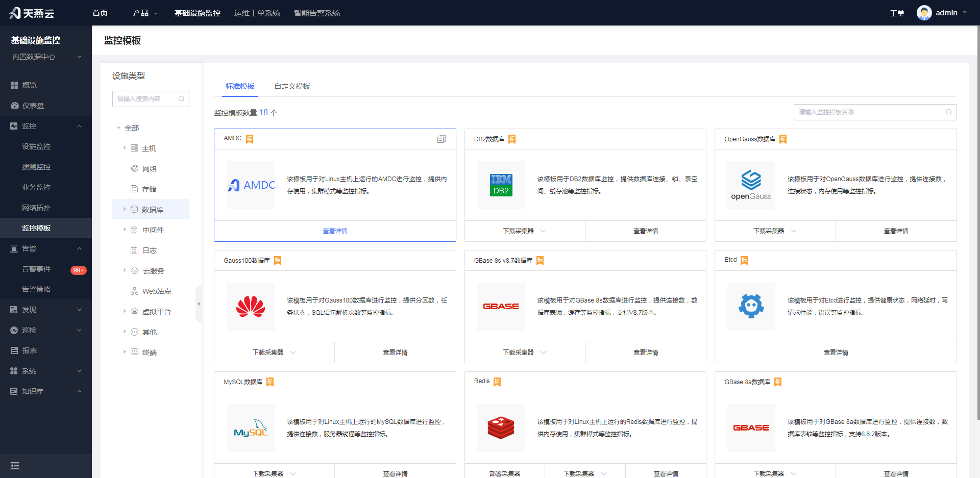Image resolution: width=980 pixels, height=478 pixels.
Task: Click the 标 badge next to DB2数据库
Action: pyautogui.click(x=512, y=139)
